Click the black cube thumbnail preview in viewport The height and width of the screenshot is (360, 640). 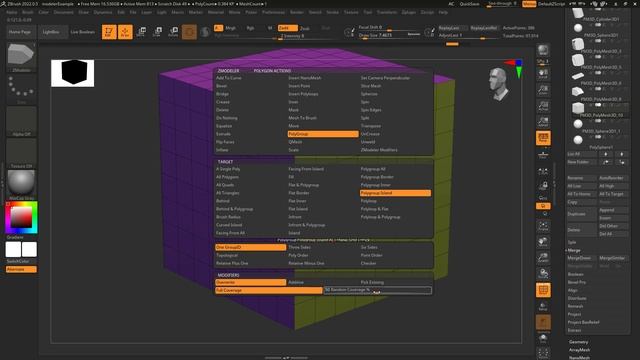(73, 73)
